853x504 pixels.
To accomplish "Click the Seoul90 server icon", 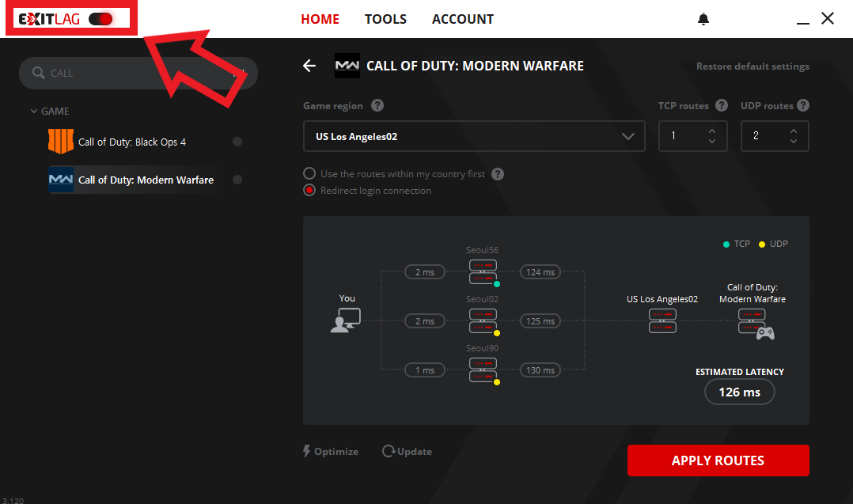I will tap(483, 369).
